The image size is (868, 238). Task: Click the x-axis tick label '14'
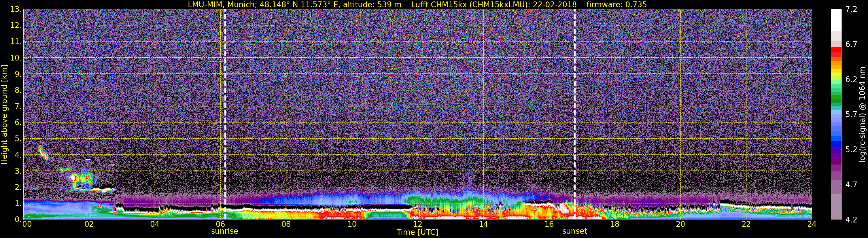[483, 224]
